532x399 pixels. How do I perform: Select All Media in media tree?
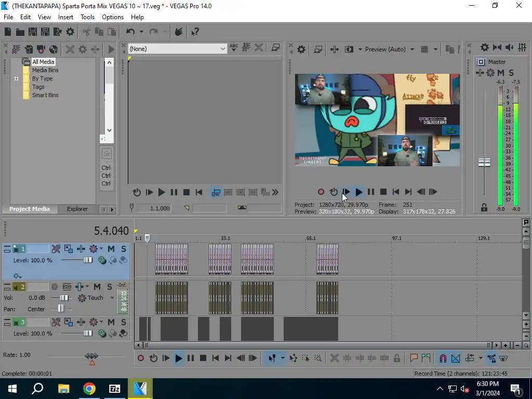tap(43, 62)
